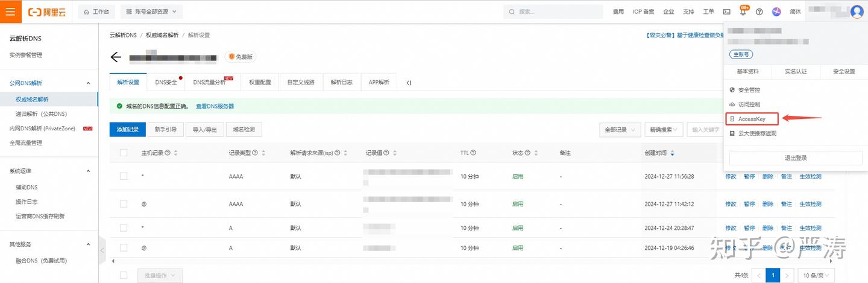Collapse the 系统运维 sidebar section

[x=89, y=171]
